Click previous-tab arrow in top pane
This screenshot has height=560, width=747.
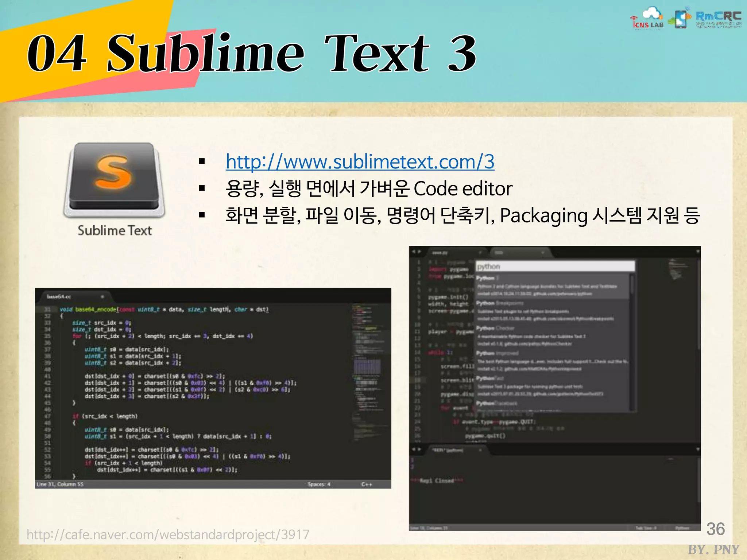414,252
